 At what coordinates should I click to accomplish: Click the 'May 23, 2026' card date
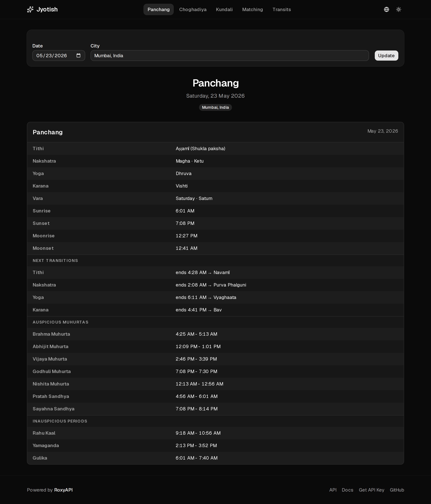pos(383,131)
